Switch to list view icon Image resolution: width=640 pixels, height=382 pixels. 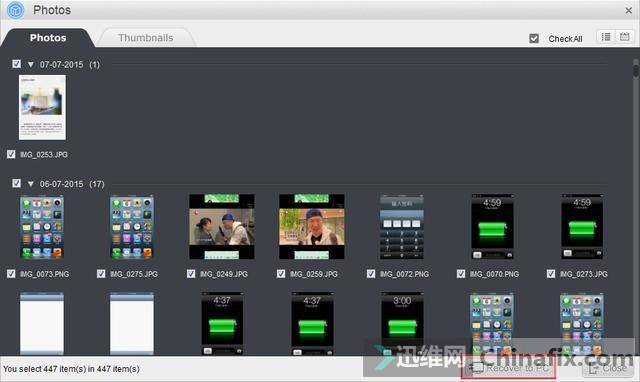[x=606, y=37]
